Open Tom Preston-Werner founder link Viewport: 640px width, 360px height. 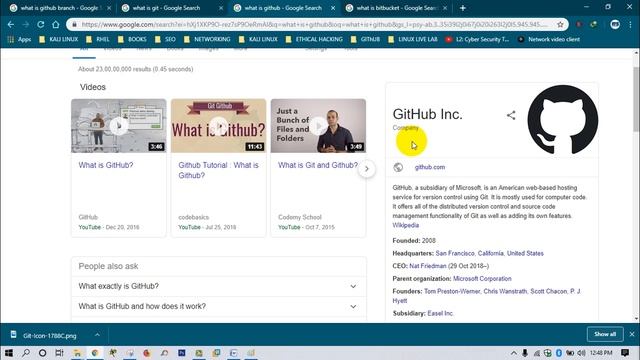pos(452,291)
